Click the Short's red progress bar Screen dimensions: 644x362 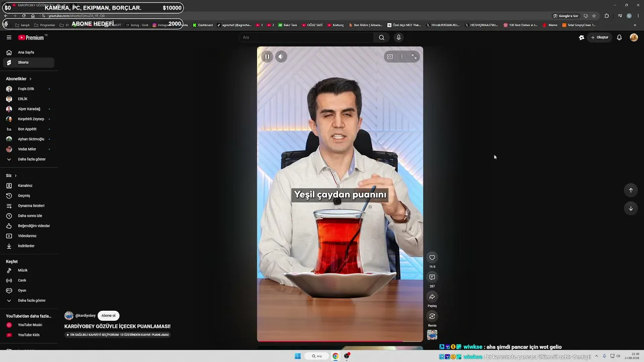340,341
